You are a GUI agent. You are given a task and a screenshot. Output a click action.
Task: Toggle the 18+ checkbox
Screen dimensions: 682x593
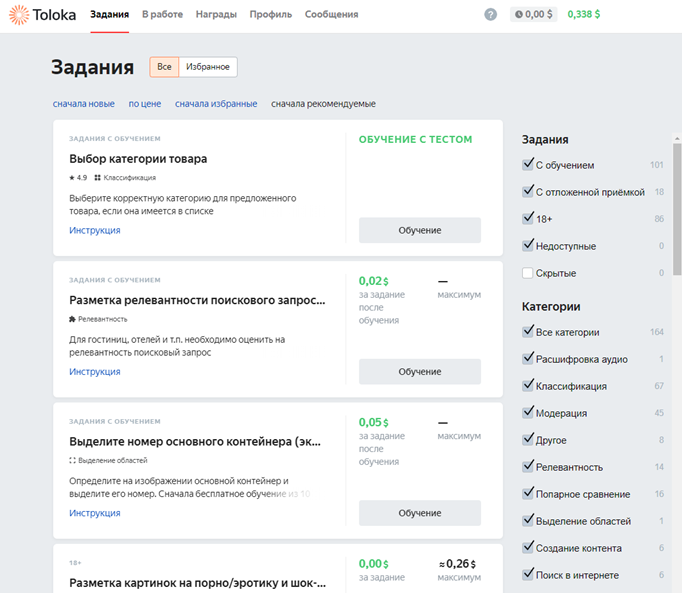[x=528, y=218]
